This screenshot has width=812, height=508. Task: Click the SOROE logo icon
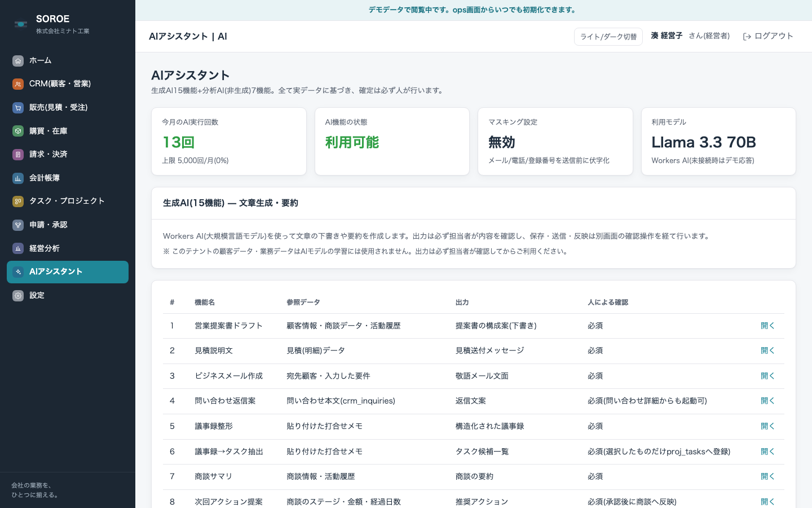(x=21, y=24)
